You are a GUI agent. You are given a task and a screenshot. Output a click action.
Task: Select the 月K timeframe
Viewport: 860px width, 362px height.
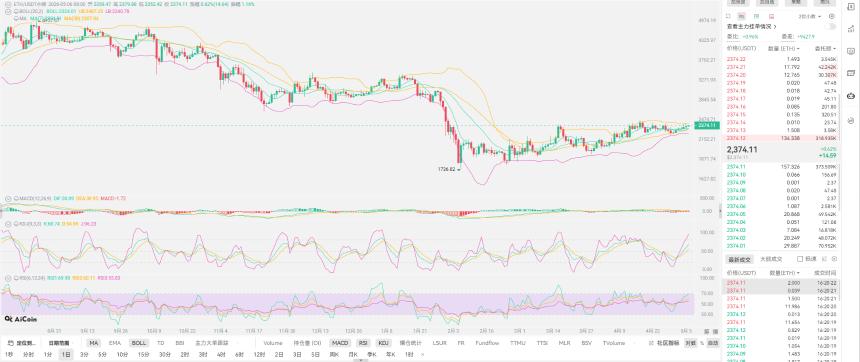tap(353, 354)
